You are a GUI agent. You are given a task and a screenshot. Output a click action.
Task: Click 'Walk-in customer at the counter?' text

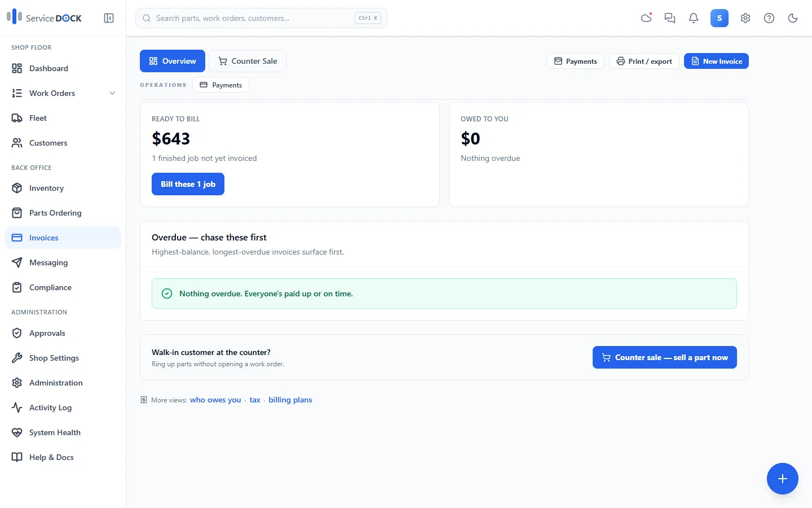[x=211, y=352]
